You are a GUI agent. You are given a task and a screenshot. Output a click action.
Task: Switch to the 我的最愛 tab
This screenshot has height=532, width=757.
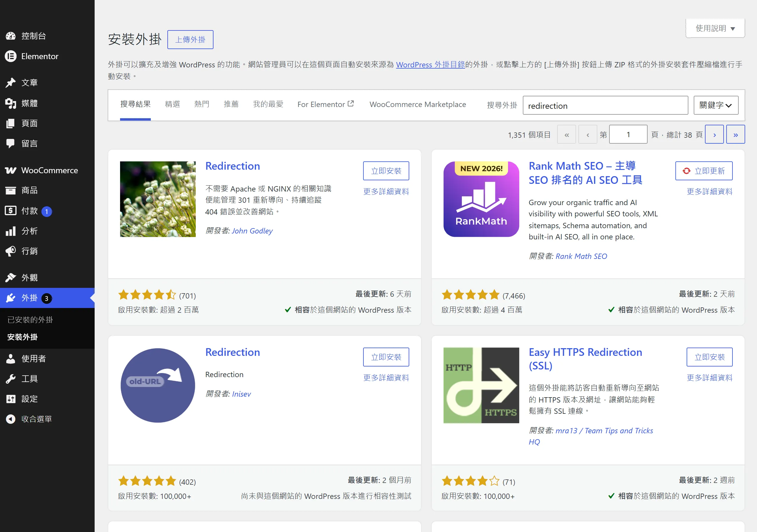[x=268, y=104]
